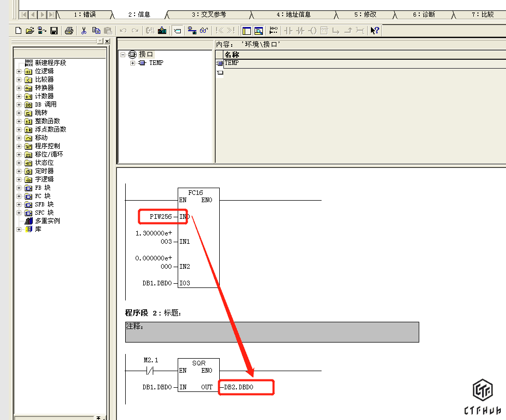Expand the 位逻辑 folder
The image size is (506, 420).
tap(19, 71)
